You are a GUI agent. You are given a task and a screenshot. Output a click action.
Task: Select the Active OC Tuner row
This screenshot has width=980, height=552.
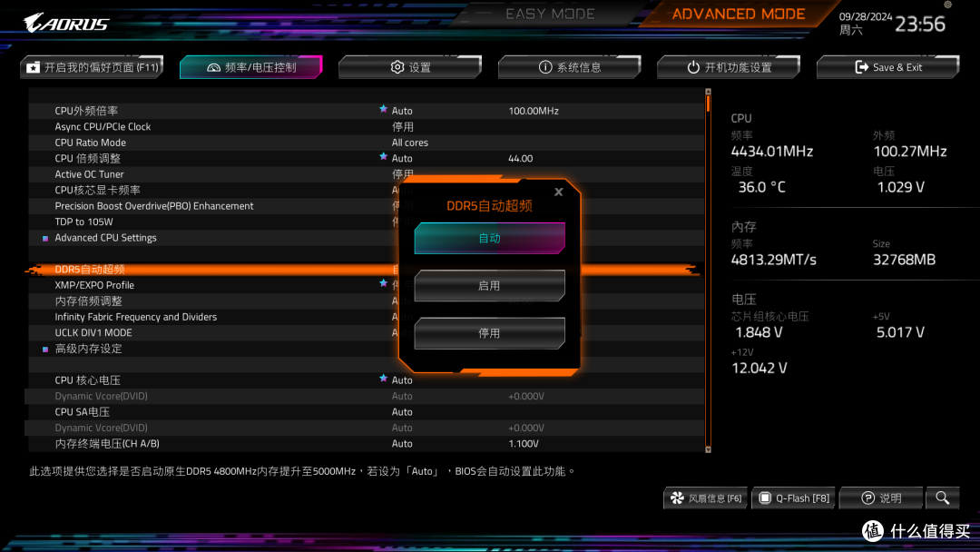(x=365, y=174)
